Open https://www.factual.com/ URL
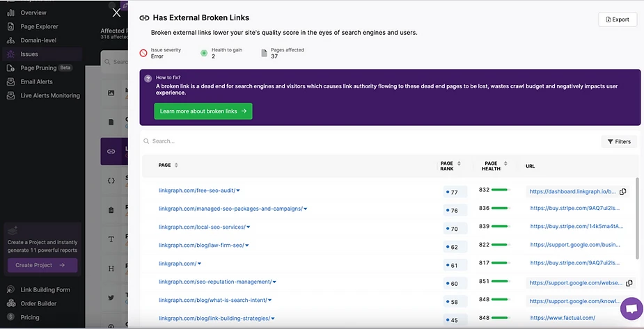Screen dimensions: 644x329 pos(563,317)
